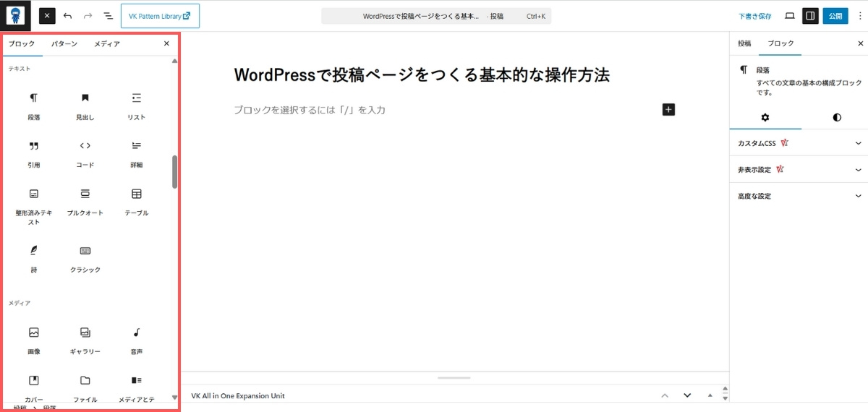Screen dimensions: 868x412
Task: Click the inserter scrollbar up arrow
Action: click(x=174, y=61)
